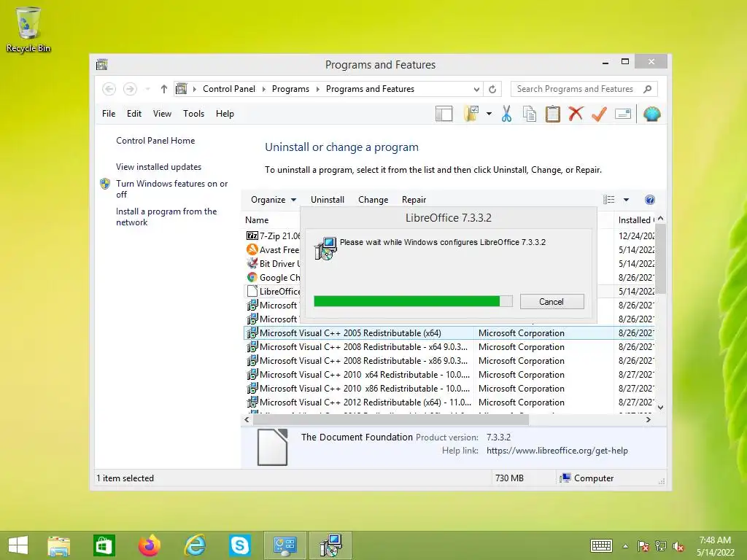Click the Paste clipboard toolbar icon

point(552,114)
